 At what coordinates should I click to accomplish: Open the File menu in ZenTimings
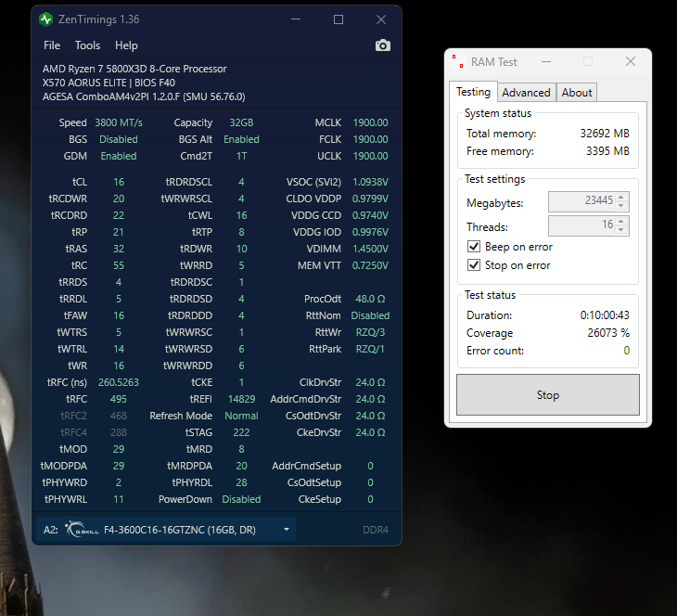pos(52,45)
